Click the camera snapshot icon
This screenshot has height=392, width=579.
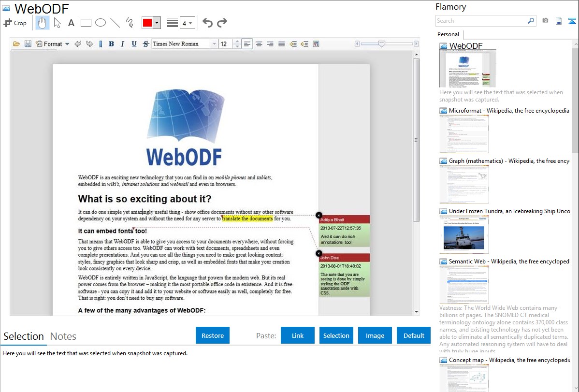tap(545, 21)
